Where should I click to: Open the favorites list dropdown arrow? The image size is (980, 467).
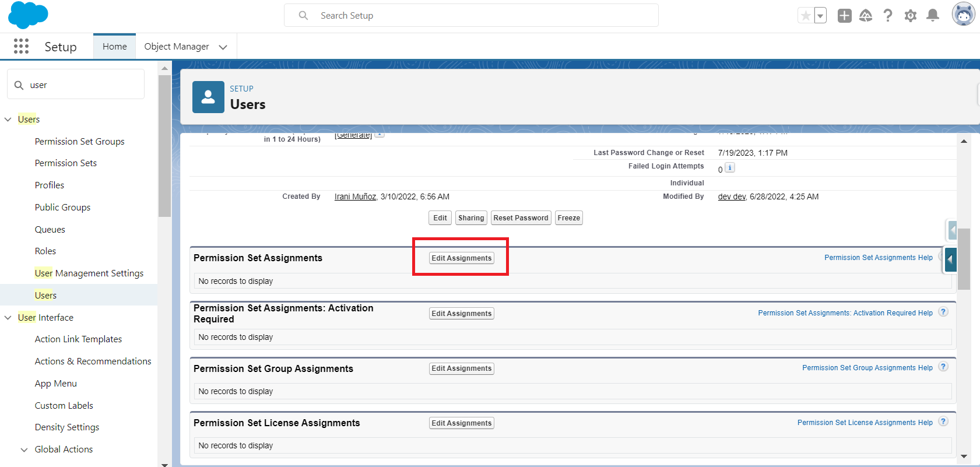tap(820, 16)
